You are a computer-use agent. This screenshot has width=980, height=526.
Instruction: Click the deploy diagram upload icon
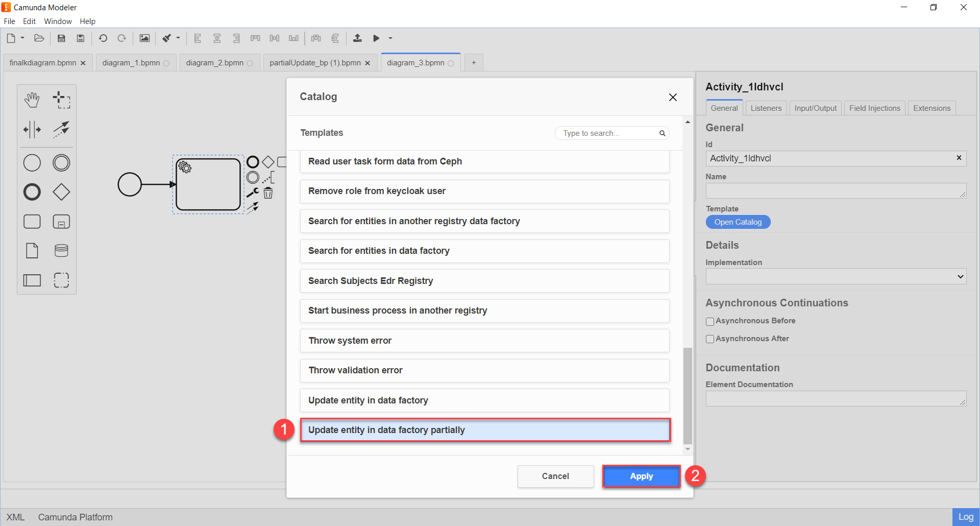(x=357, y=38)
